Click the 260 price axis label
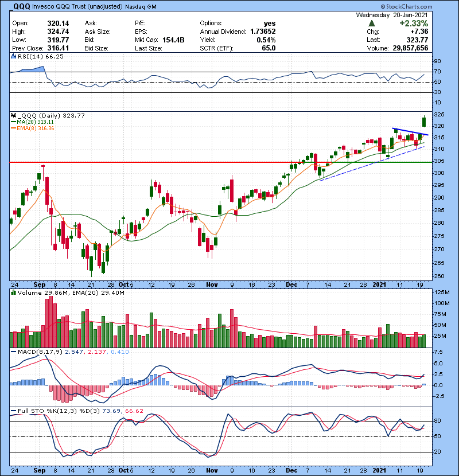The image size is (459, 476). (x=439, y=276)
